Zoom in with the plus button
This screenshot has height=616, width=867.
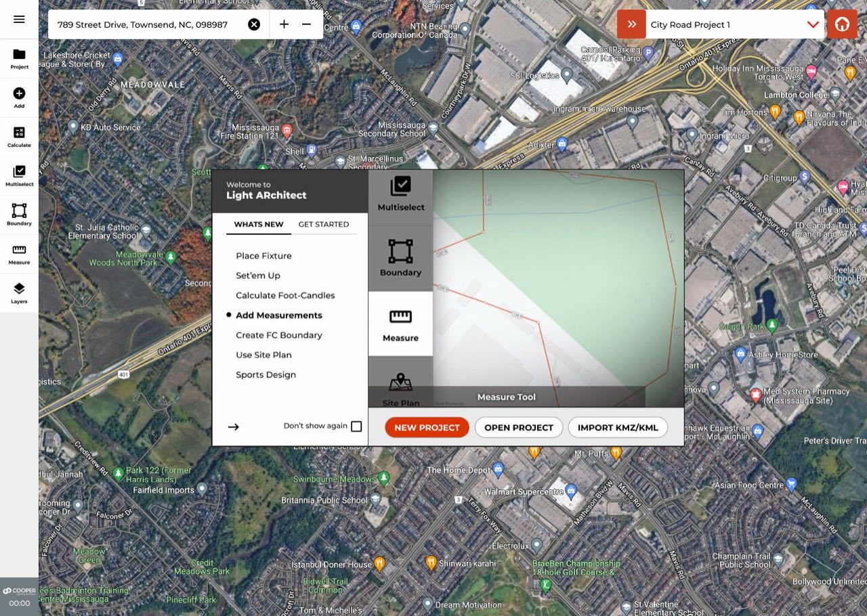tap(284, 24)
